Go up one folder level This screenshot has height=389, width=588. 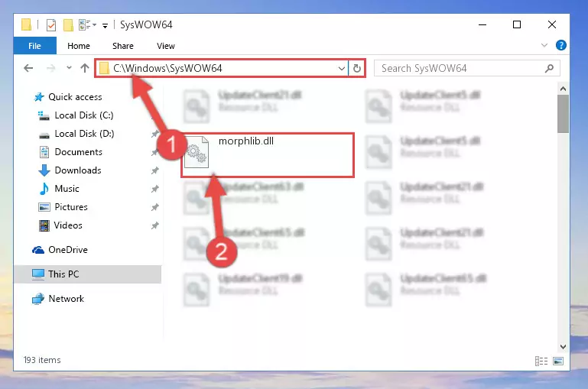pyautogui.click(x=85, y=68)
